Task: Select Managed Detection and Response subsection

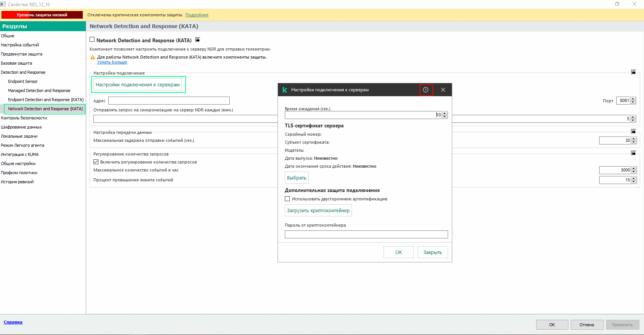Action: tap(39, 90)
